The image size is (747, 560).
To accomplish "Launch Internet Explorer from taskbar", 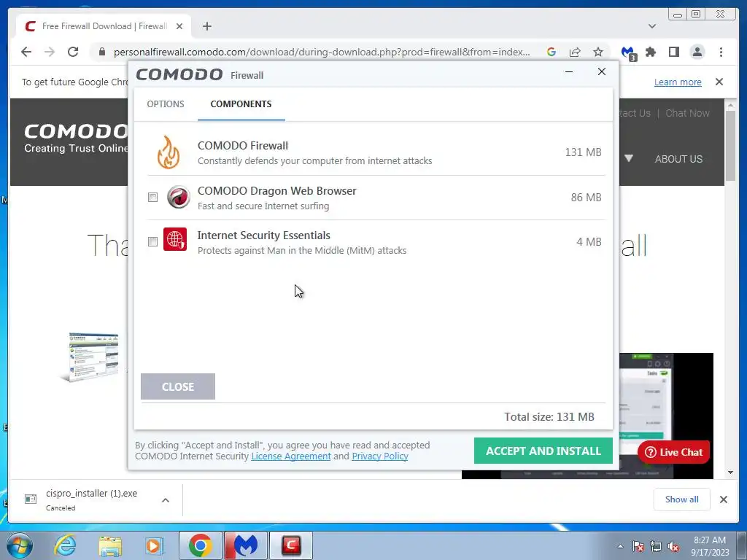I will [x=65, y=545].
